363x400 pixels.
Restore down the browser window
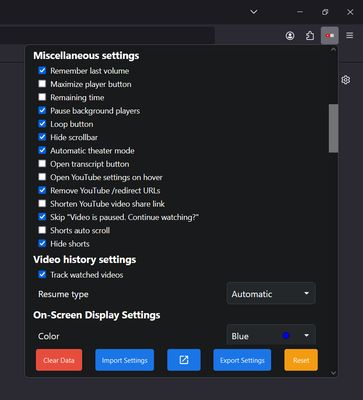[325, 12]
